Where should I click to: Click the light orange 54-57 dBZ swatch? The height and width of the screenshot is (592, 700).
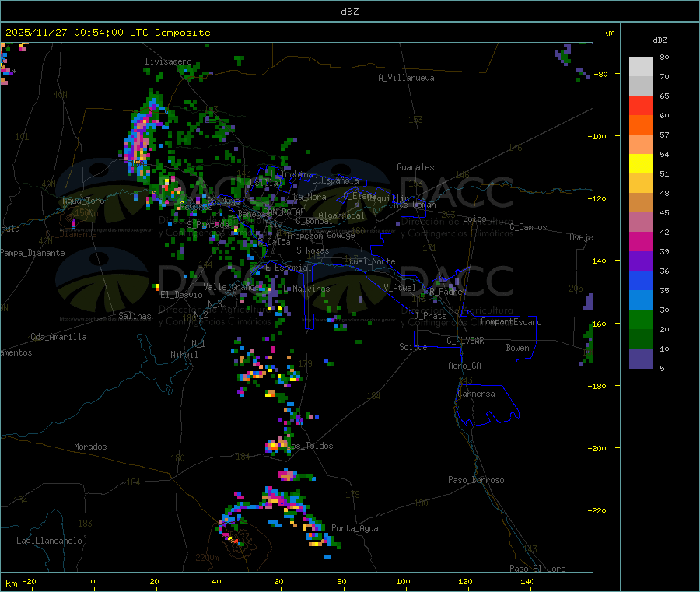(641, 144)
